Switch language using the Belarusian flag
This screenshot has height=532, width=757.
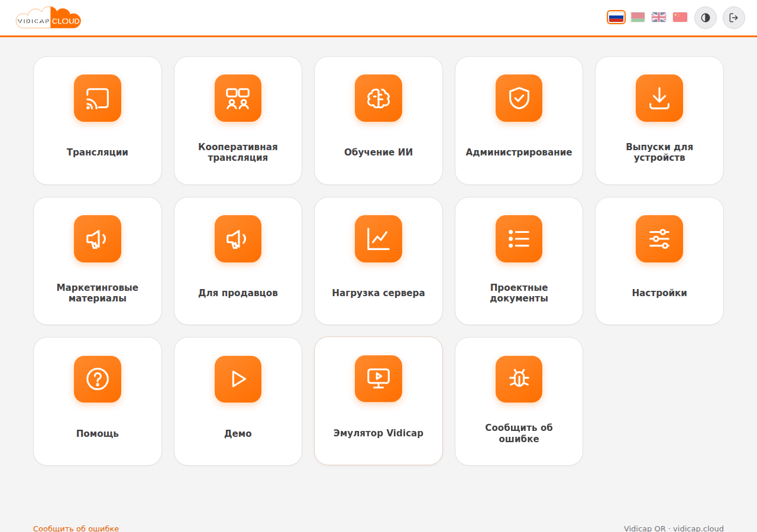click(x=638, y=17)
